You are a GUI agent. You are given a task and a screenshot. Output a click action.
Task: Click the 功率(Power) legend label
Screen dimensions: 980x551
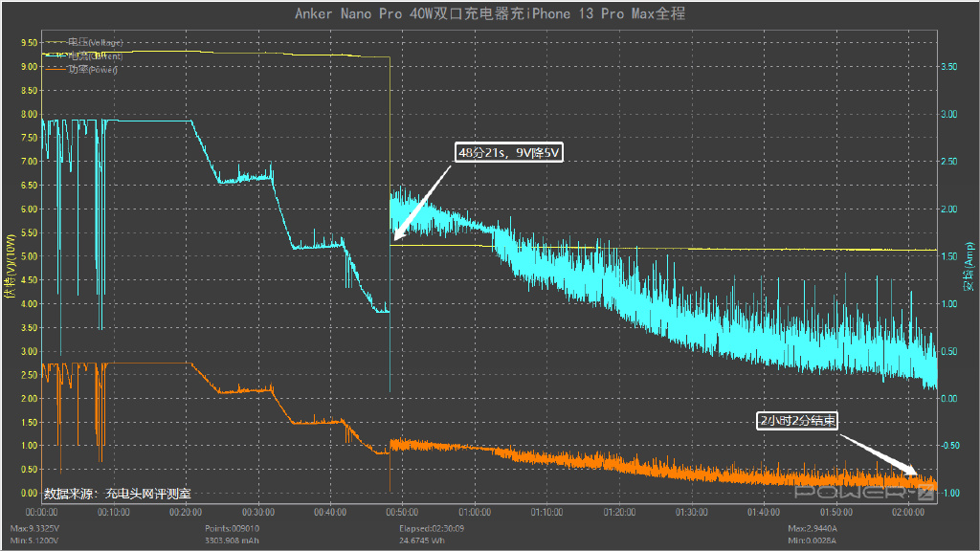[x=93, y=69]
